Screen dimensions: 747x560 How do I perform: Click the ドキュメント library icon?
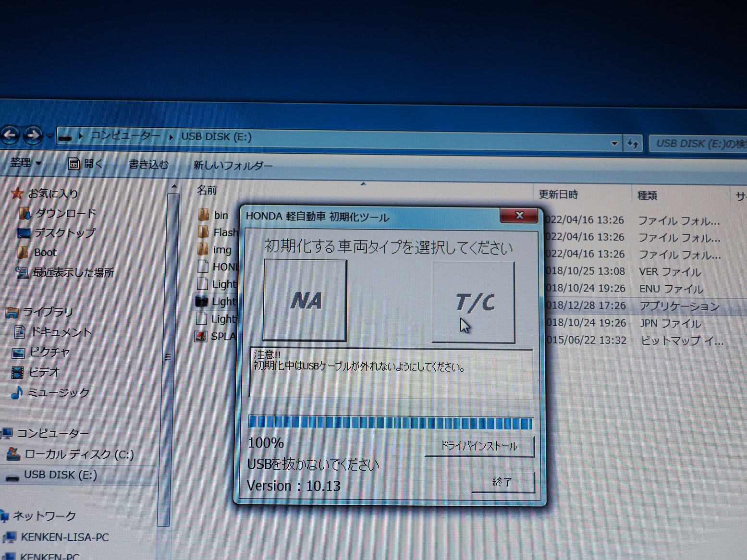coord(20,332)
